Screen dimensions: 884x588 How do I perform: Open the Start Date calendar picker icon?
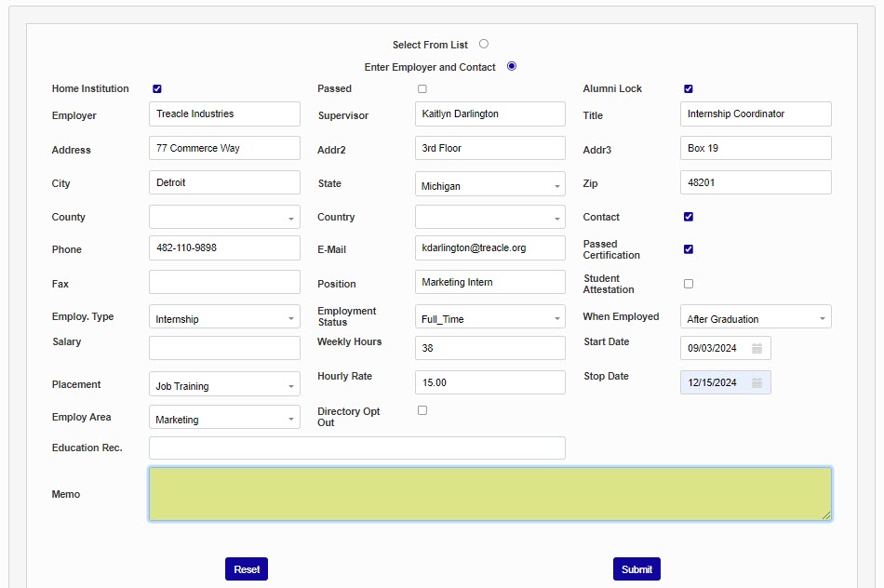pyautogui.click(x=757, y=349)
